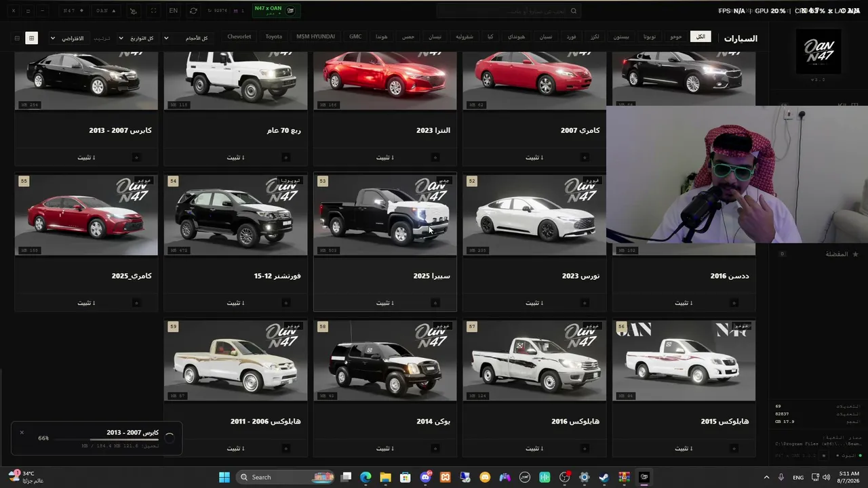Open Microsoft Edge from the taskbar

pyautogui.click(x=366, y=477)
